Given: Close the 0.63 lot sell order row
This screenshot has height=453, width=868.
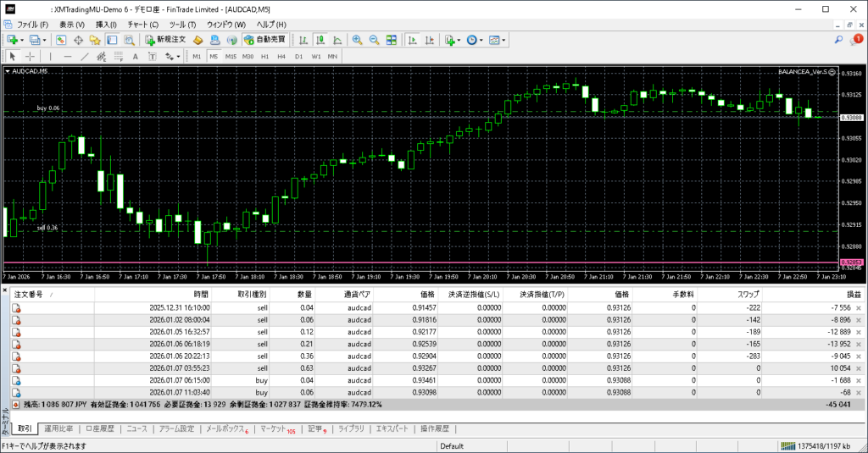Looking at the screenshot, I should 858,369.
